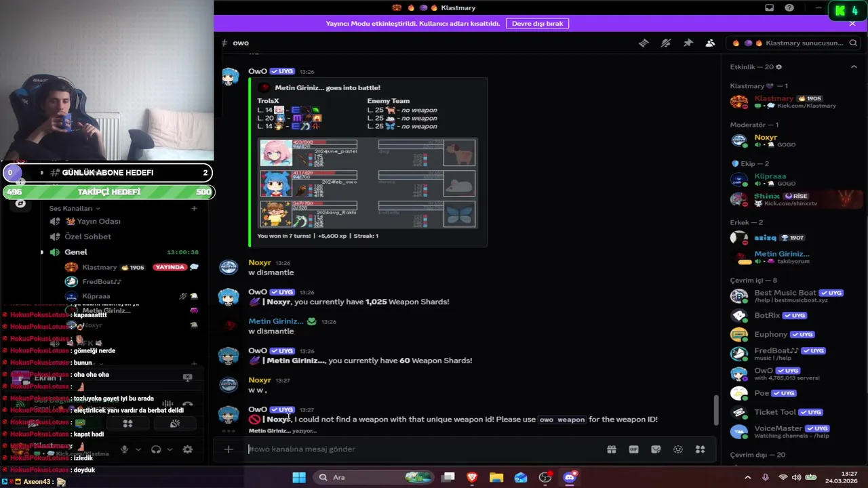
Task: Click the search magnifier in Klastmary search box
Action: point(852,43)
